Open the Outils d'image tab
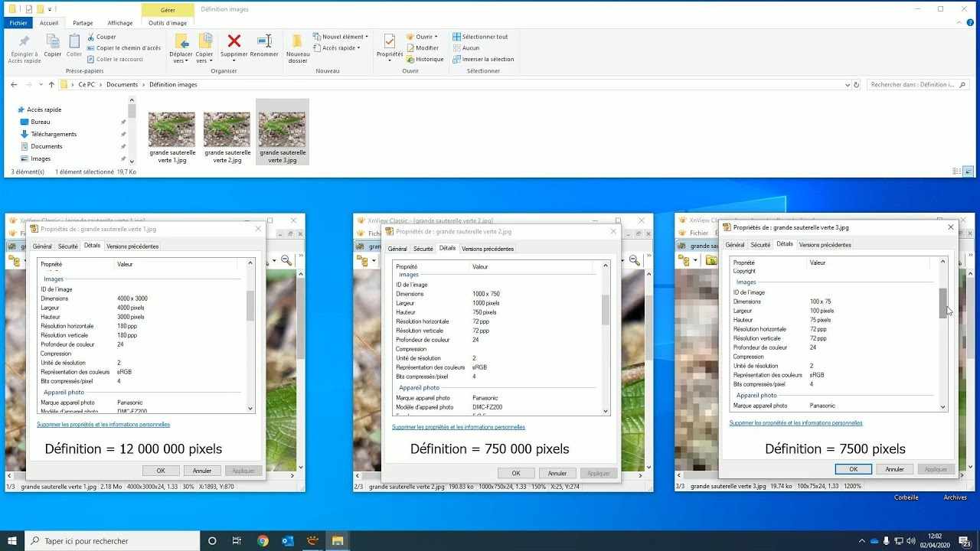The width and height of the screenshot is (980, 551). coord(168,23)
